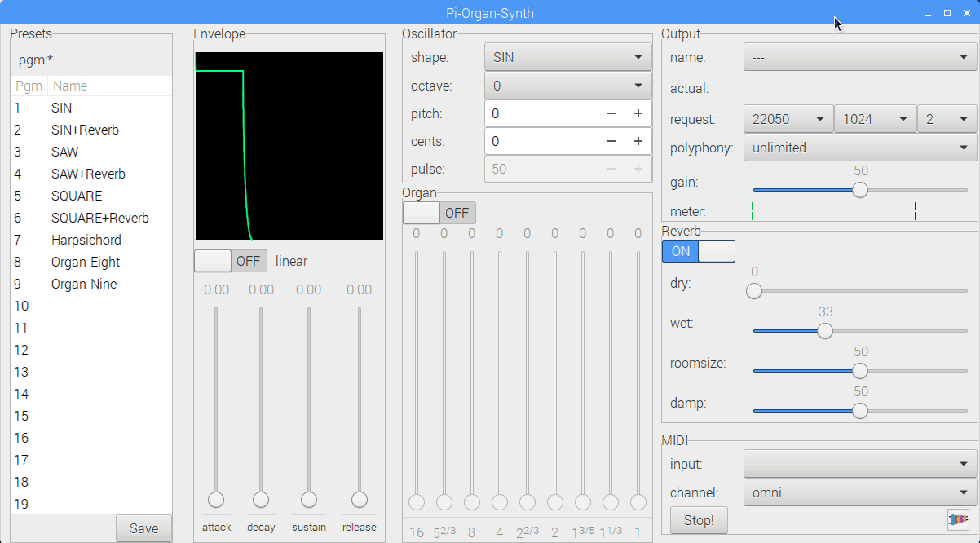Click the organ drawbar handle labeled 4
980x543 pixels.
500,501
